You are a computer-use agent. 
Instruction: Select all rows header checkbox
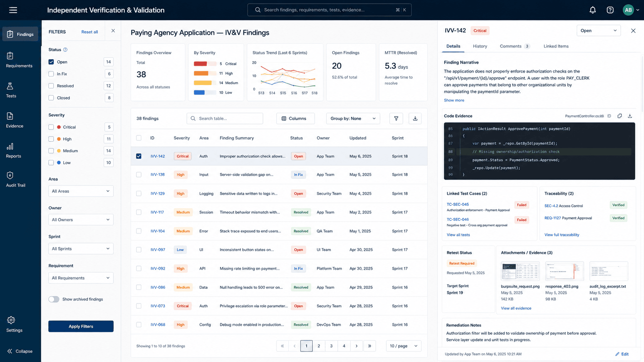(139, 138)
